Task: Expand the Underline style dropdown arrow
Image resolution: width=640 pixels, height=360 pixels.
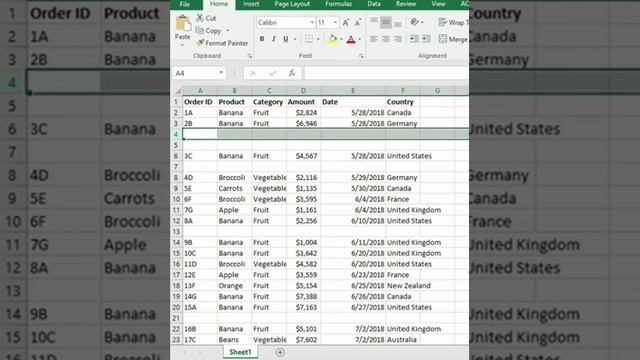Action: click(x=295, y=39)
